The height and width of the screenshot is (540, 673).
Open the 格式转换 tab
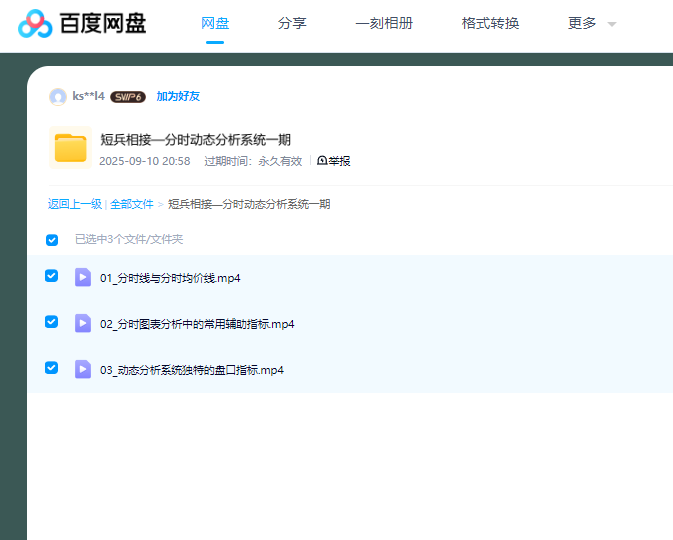pyautogui.click(x=490, y=23)
